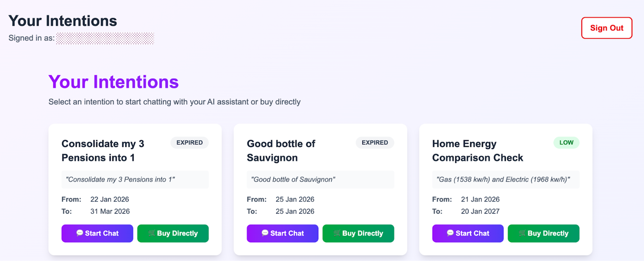This screenshot has width=644, height=261.
Task: Click the cart icon on the Sauvignon card
Action: click(x=337, y=233)
